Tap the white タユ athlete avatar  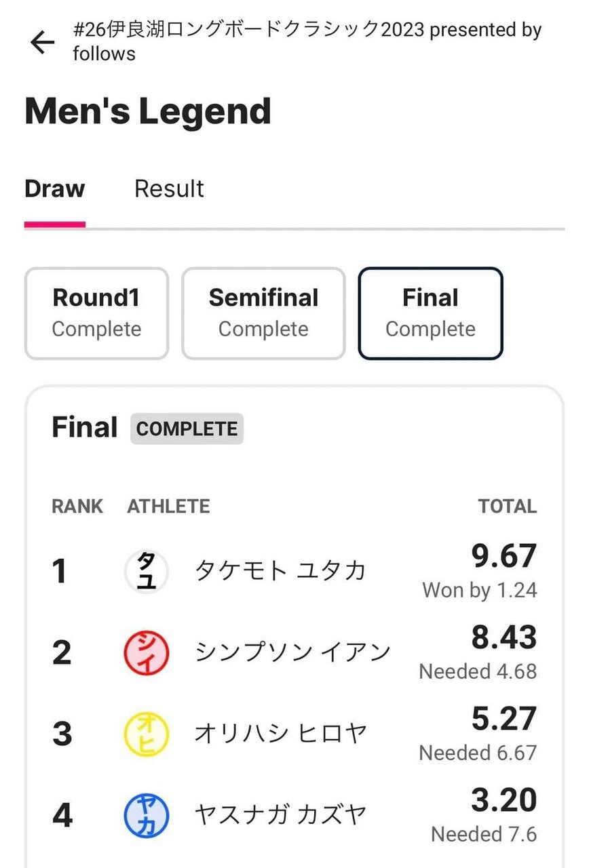[147, 571]
